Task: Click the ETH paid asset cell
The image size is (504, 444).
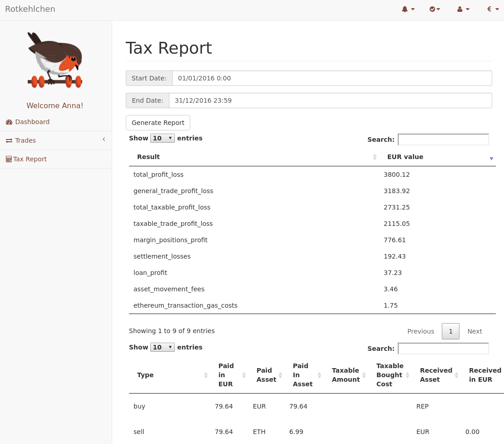Action: [x=259, y=432]
